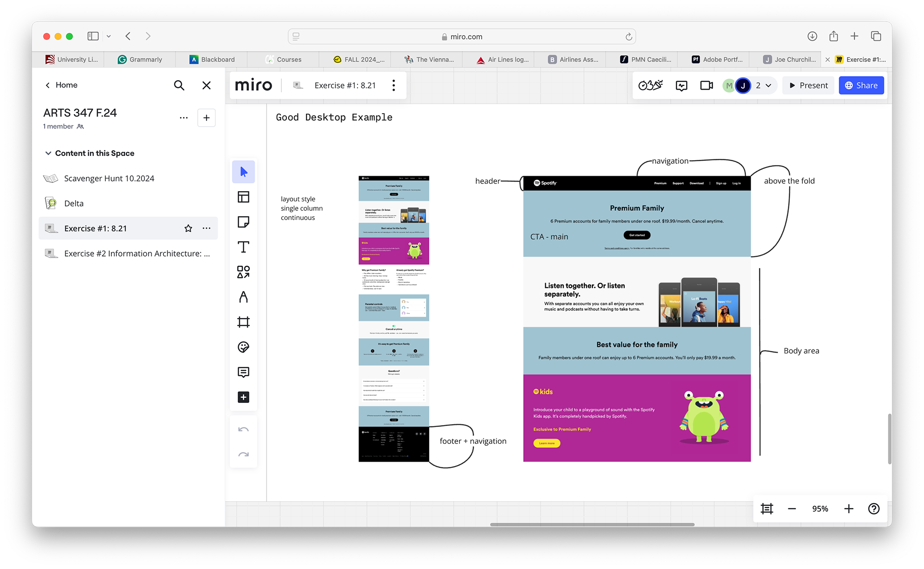
Task: Select the full-page Spotify thumbnail image
Action: point(394,319)
